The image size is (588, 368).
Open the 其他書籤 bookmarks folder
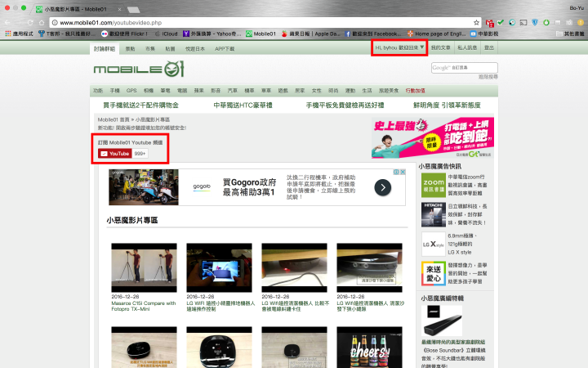coord(570,34)
